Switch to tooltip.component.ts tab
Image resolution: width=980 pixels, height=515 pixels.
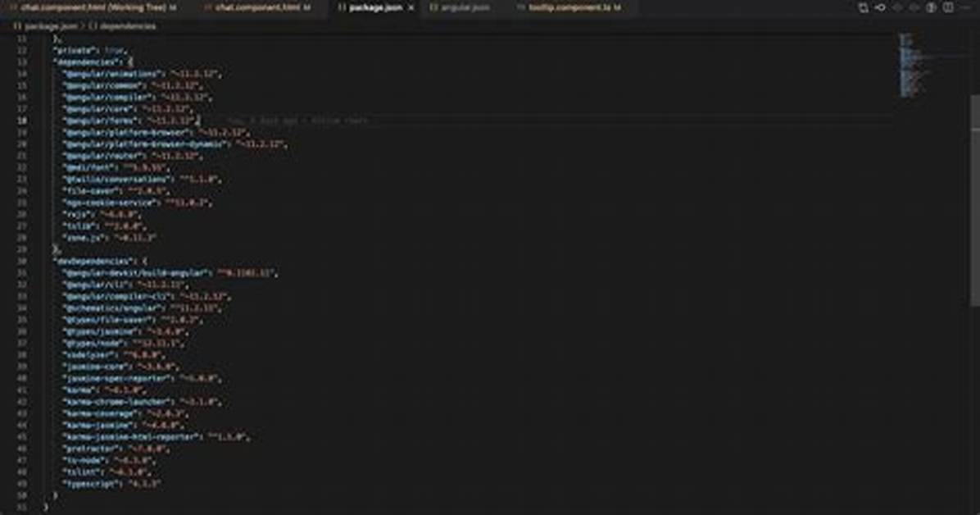(x=574, y=7)
